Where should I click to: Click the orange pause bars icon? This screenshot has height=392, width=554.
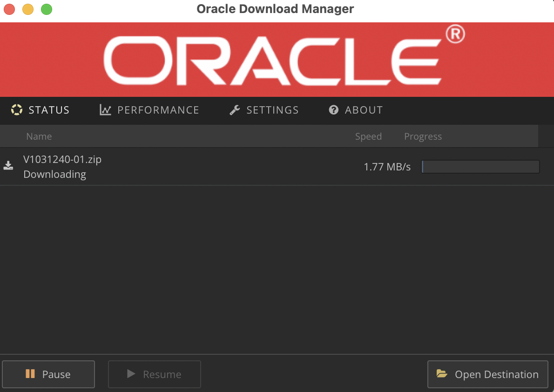click(x=30, y=374)
